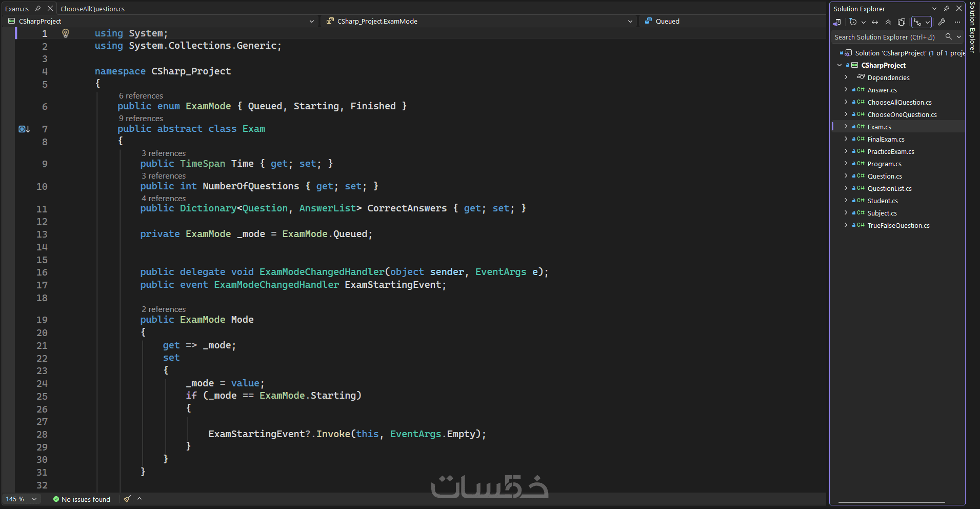Viewport: 980px width, 509px height.
Task: Open the Solution Explorer search options dropdown
Action: (x=959, y=37)
